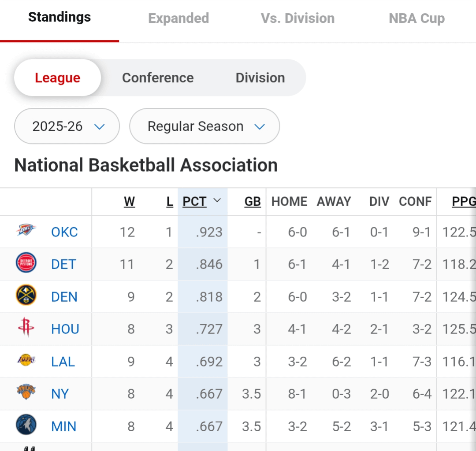The image size is (476, 451).
Task: Open the NBA Cup tab
Action: click(416, 18)
